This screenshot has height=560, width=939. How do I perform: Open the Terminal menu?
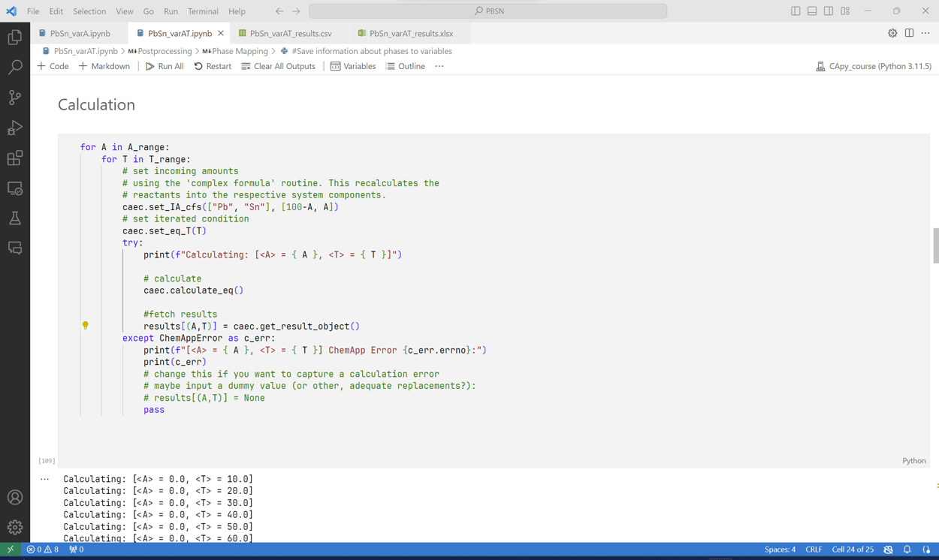[x=203, y=11]
